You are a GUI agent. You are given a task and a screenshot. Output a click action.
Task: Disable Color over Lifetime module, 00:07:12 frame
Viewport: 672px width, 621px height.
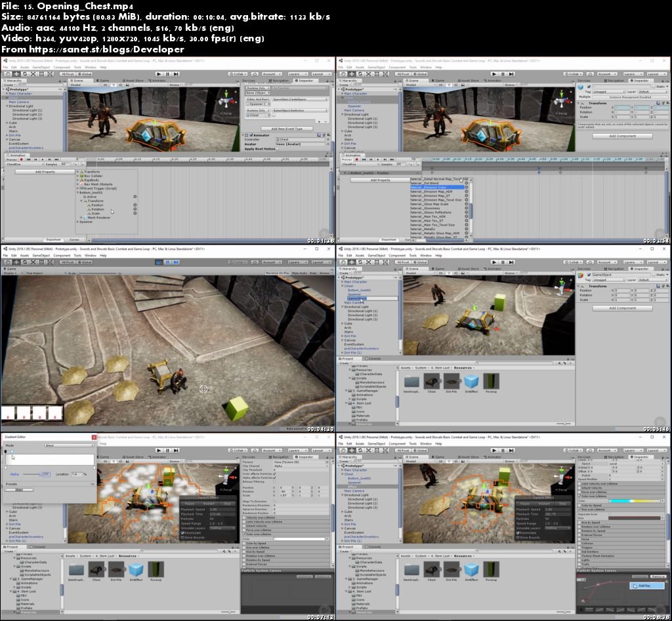point(245,534)
